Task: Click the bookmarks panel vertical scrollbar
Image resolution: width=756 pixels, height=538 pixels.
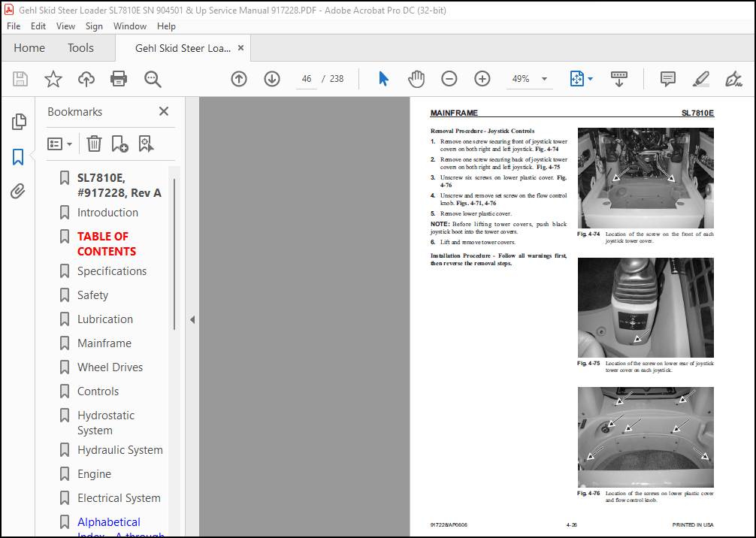Action: pyautogui.click(x=174, y=255)
